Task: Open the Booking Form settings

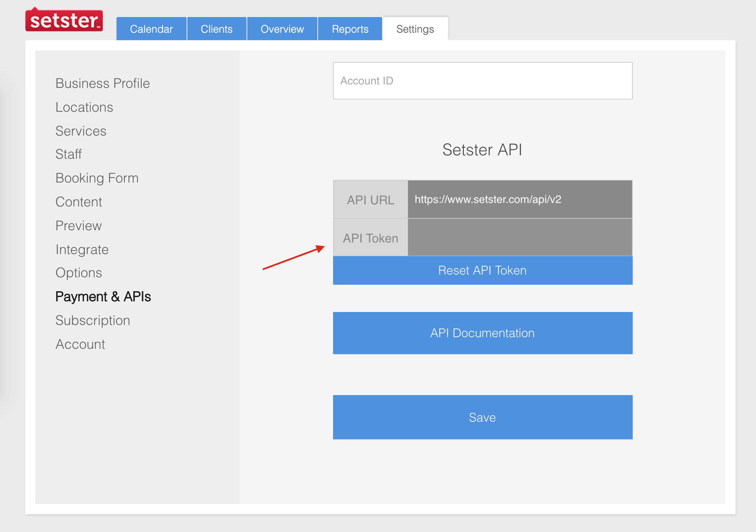Action: [97, 178]
